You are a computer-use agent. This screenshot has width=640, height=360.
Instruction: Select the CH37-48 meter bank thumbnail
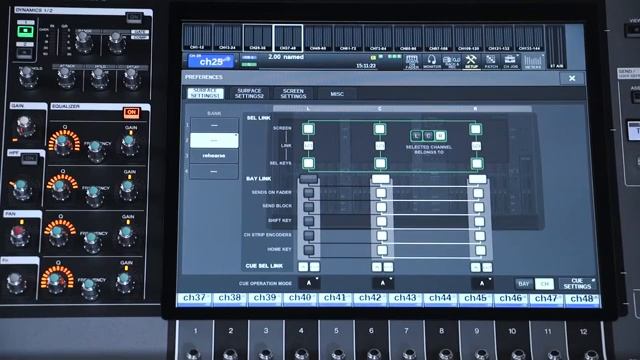tap(288, 38)
